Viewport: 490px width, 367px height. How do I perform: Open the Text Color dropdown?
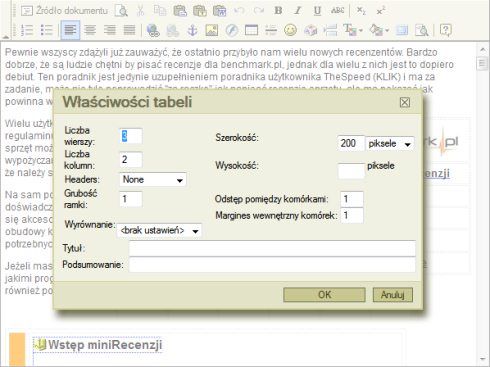coord(353,30)
